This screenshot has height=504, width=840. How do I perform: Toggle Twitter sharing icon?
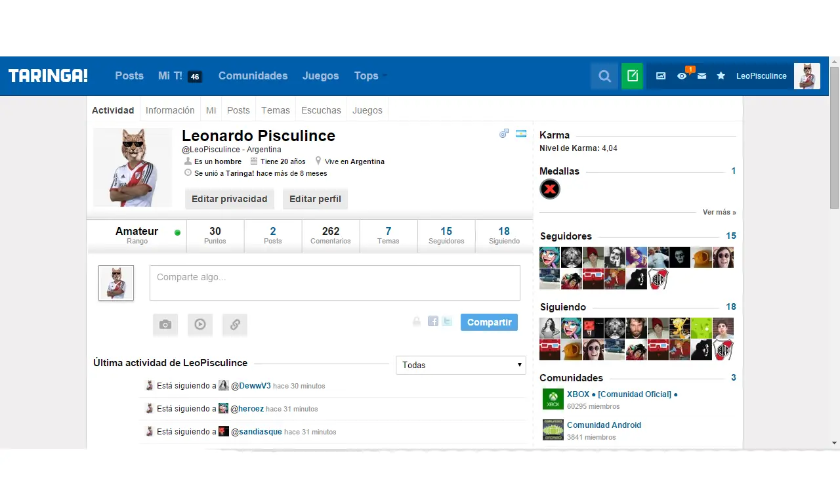[447, 322]
